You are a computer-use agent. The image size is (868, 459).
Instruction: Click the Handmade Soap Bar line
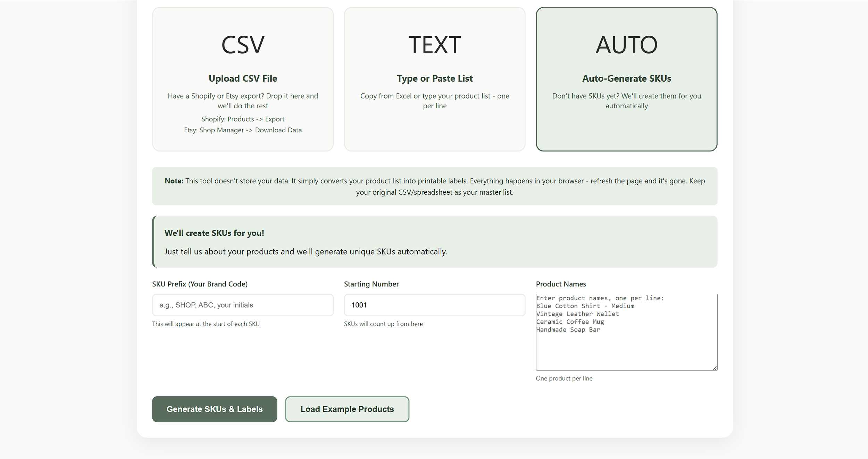click(568, 329)
